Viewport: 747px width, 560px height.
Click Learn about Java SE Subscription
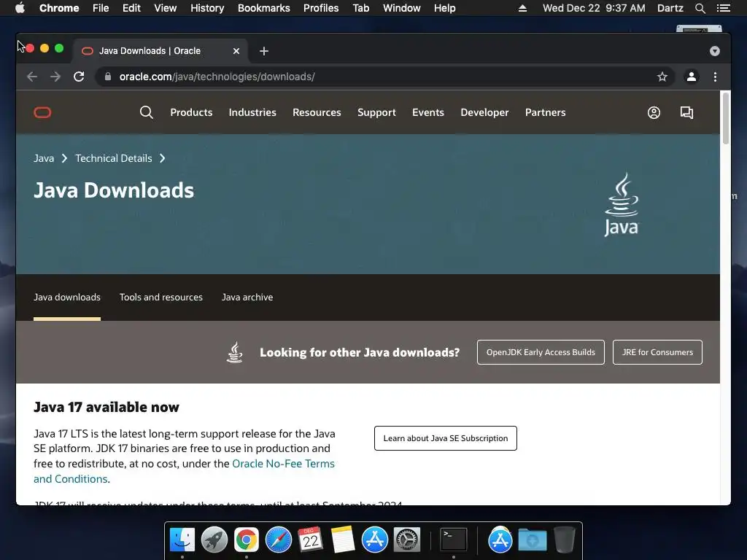(446, 438)
